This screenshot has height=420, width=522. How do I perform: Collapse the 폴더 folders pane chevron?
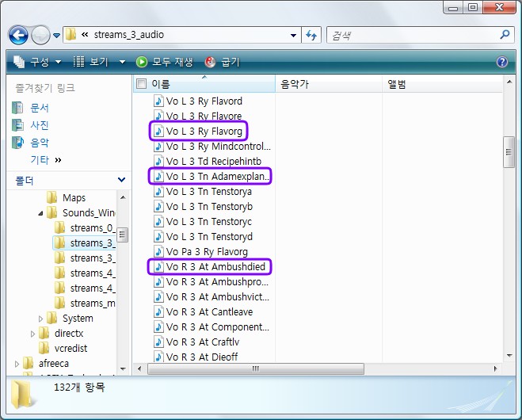(x=121, y=180)
